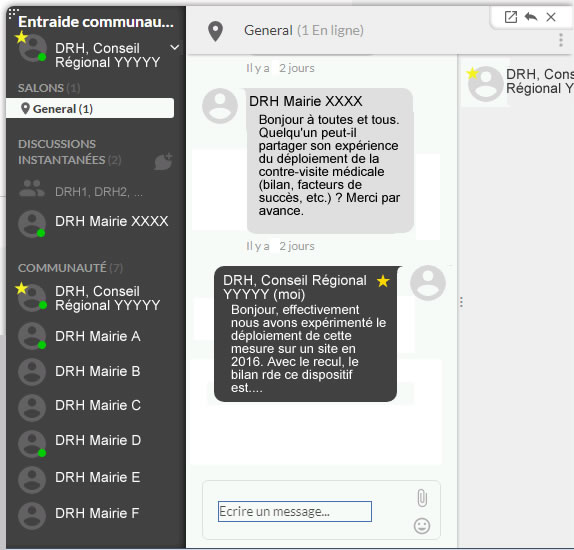Open the emoji smiley picker
Screen dimensions: 574x550
tap(422, 526)
